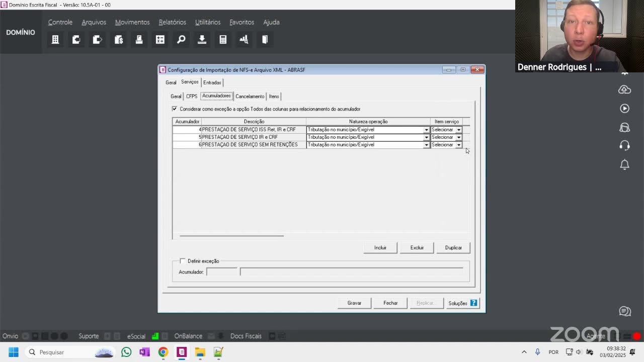Open File Explorer from the taskbar
Screen dimensions: 644x362
[200, 352]
